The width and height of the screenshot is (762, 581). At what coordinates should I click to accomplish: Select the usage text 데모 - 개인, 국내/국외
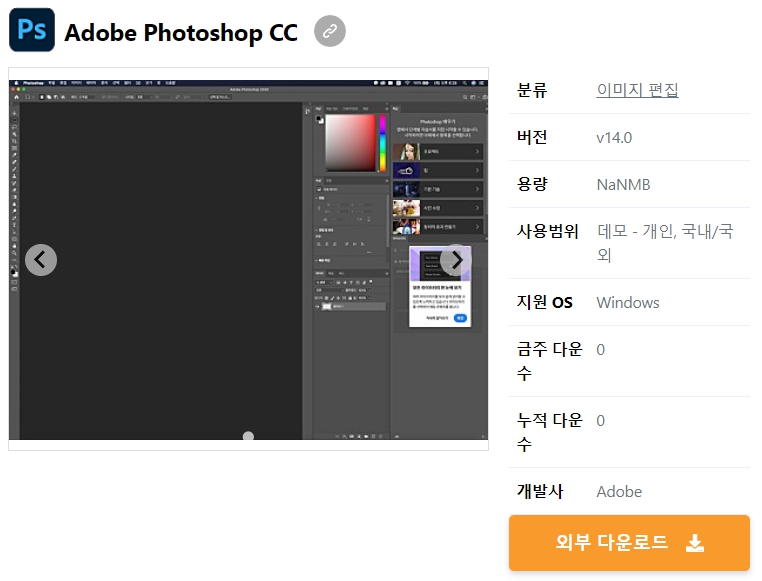point(664,242)
